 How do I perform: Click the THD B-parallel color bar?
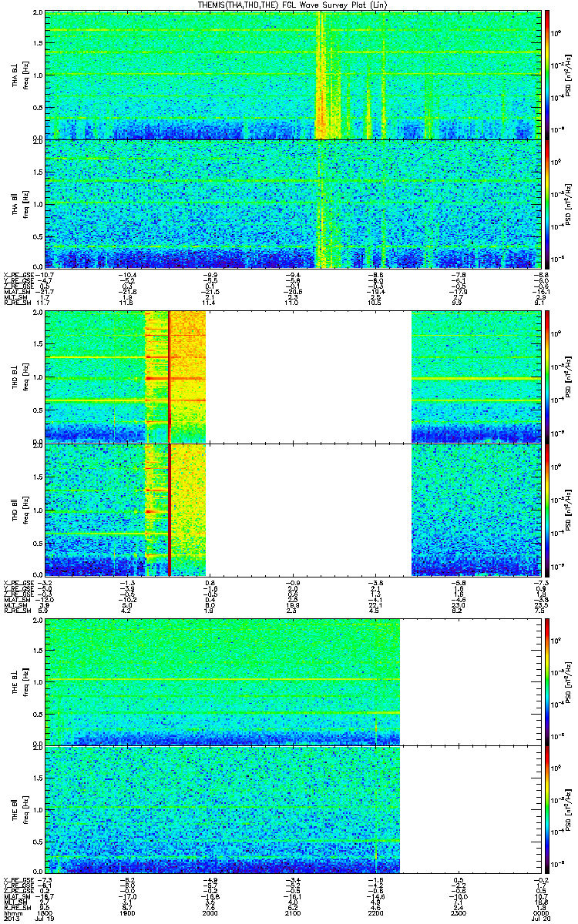pyautogui.click(x=547, y=509)
